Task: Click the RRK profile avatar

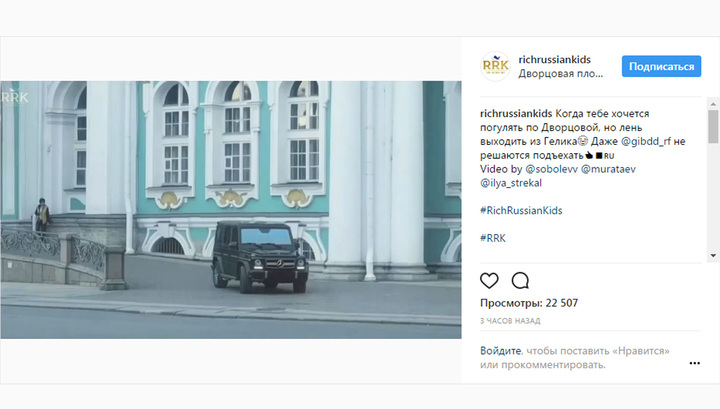Action: coord(495,66)
